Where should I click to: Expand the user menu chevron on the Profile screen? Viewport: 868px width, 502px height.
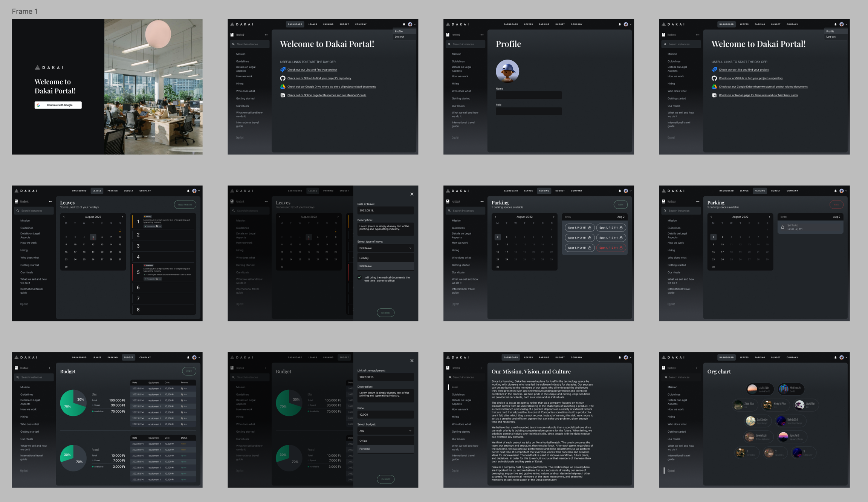pyautogui.click(x=631, y=24)
